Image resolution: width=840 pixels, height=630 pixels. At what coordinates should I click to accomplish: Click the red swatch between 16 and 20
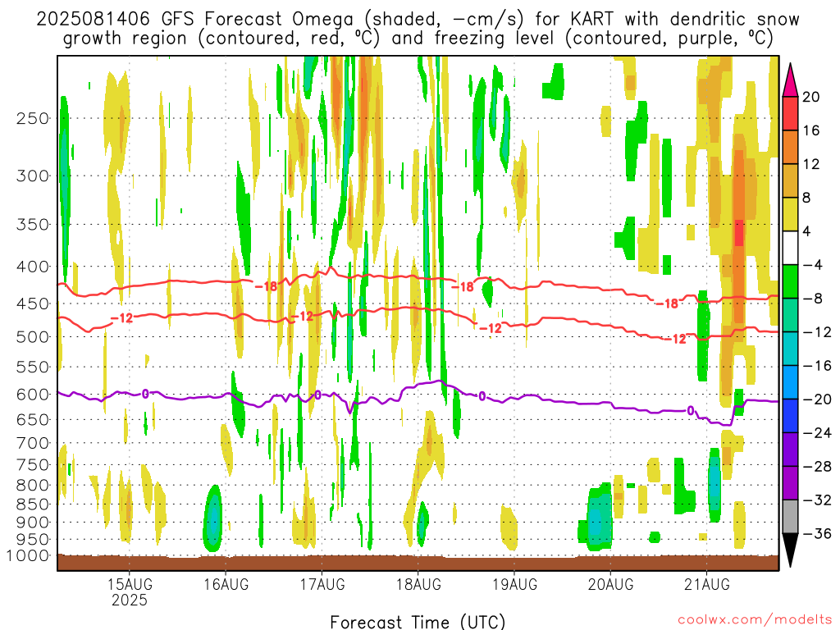[x=790, y=113]
